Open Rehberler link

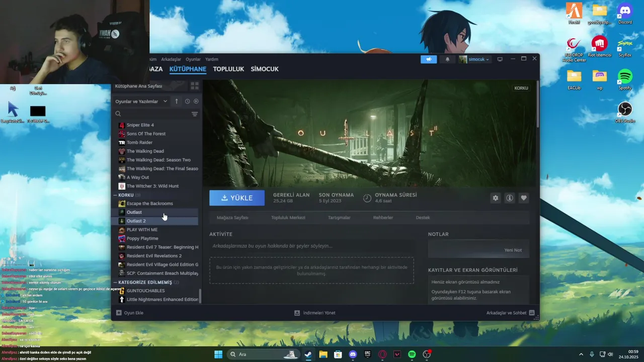[x=383, y=218]
